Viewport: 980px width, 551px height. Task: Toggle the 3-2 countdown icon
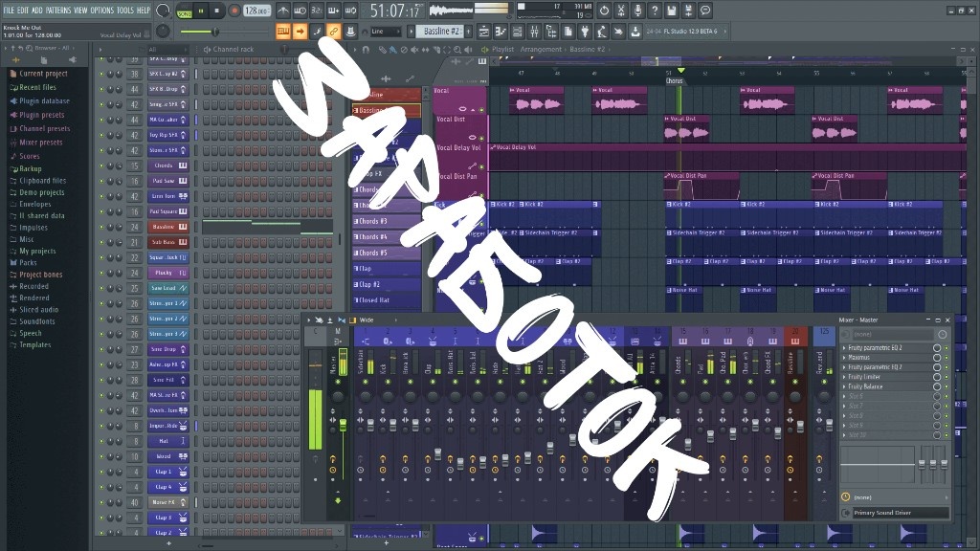[x=316, y=11]
